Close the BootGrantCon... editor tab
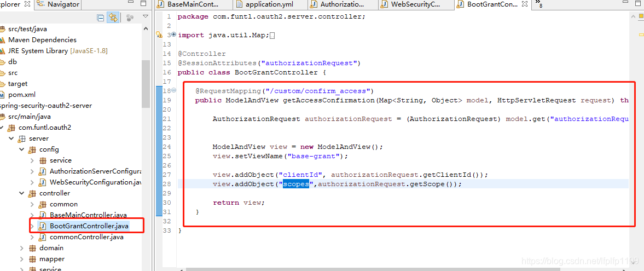This screenshot has height=271, width=644. 525,4
